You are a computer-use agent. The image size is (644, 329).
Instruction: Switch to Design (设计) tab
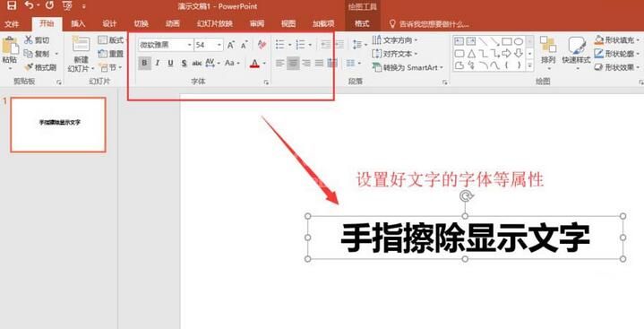[109, 24]
